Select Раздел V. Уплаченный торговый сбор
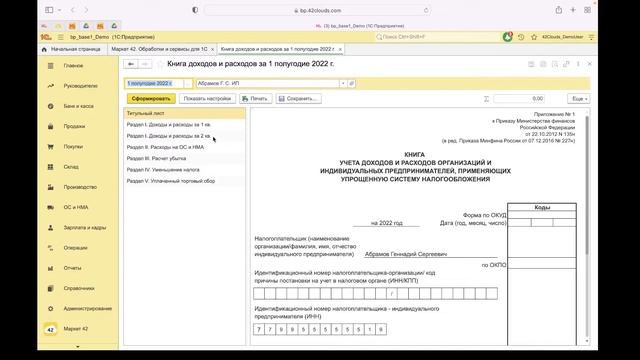Screen dimensions: 640x360 [x=184, y=181]
